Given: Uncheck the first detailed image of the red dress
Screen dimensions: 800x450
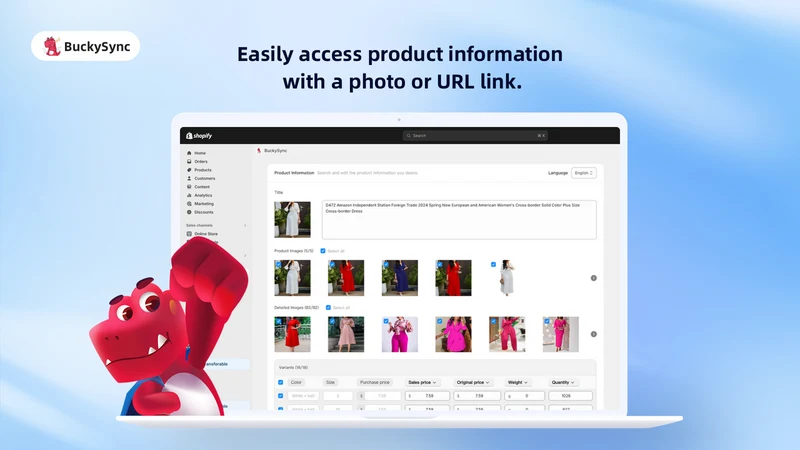Looking at the screenshot, I should (278, 321).
